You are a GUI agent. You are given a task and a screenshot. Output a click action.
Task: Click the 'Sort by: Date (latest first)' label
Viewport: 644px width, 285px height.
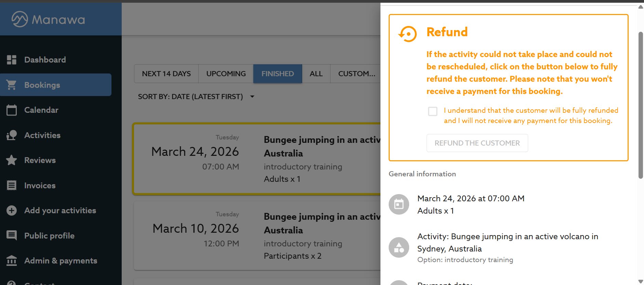190,97
